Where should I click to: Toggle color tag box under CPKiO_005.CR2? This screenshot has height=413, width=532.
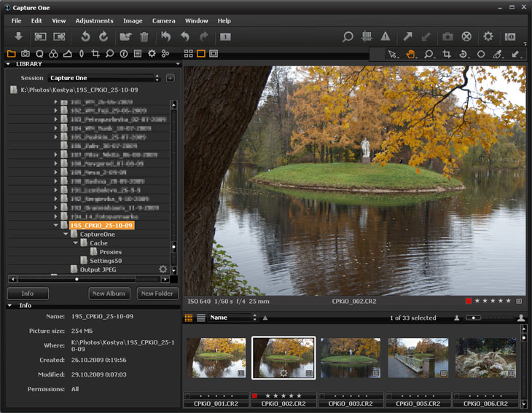[389, 396]
